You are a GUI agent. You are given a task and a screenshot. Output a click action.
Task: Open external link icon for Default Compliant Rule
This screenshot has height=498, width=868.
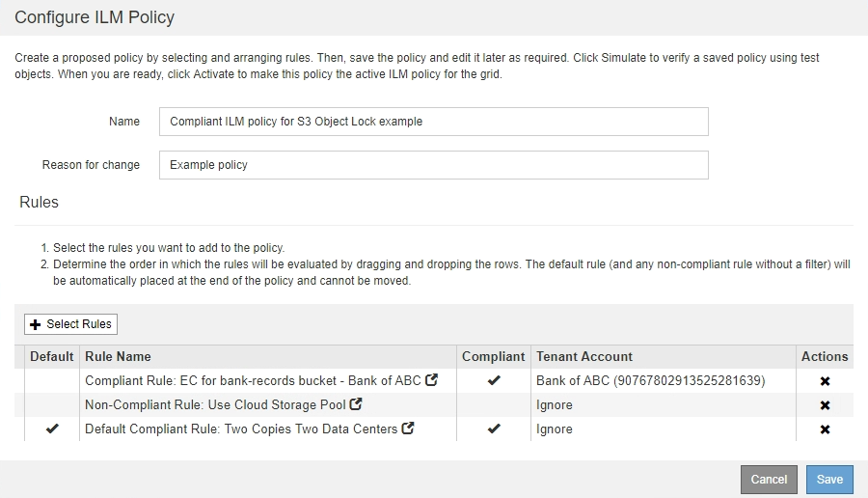[408, 429]
